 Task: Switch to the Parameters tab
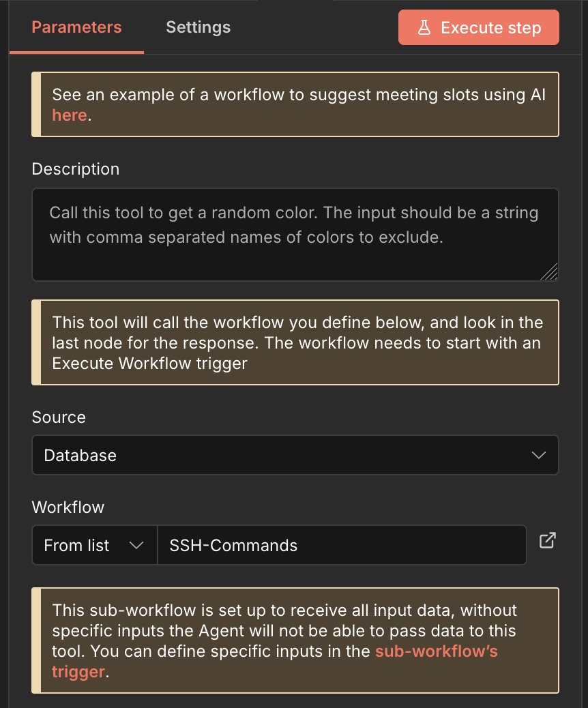tap(76, 28)
